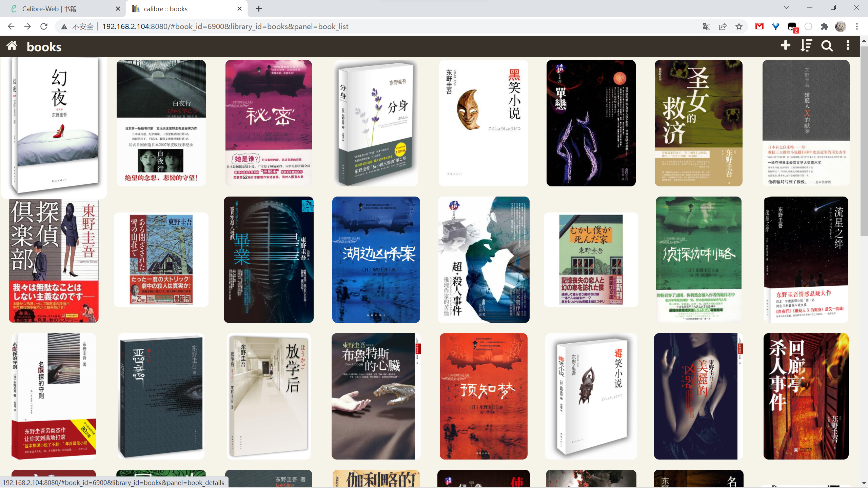Click the add book plus icon

pyautogui.click(x=785, y=45)
